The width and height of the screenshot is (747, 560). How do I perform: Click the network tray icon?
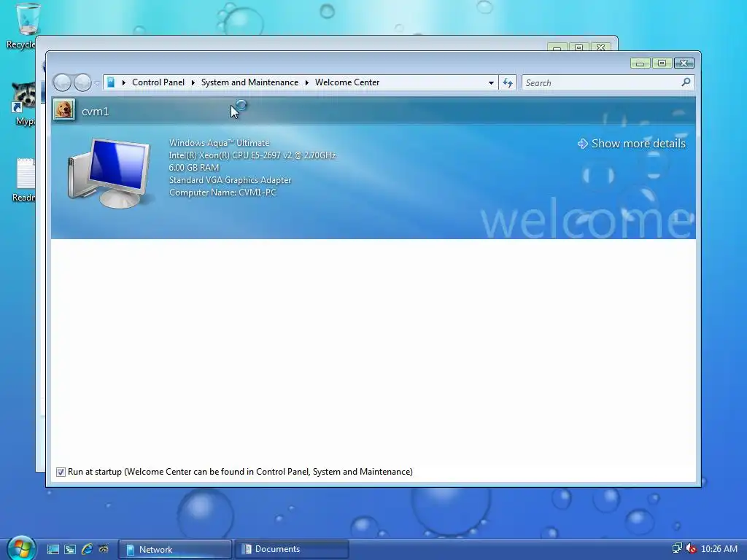click(677, 548)
